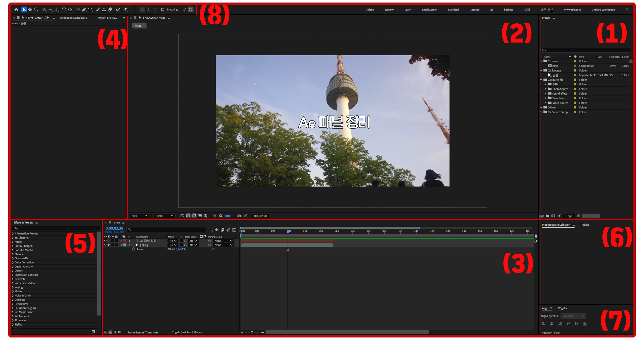This screenshot has height=340, width=644.
Task: Mute audio of layer 2
Action: point(109,245)
